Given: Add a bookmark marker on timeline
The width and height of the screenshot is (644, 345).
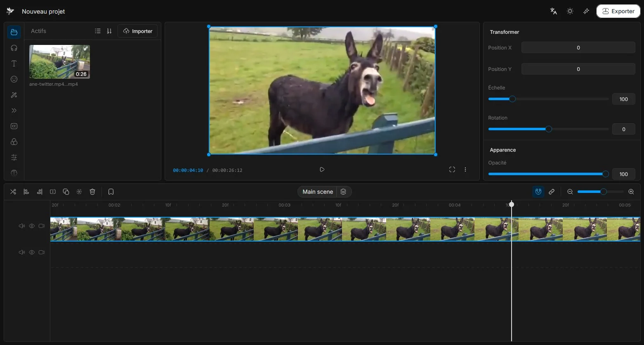Looking at the screenshot, I should (111, 192).
